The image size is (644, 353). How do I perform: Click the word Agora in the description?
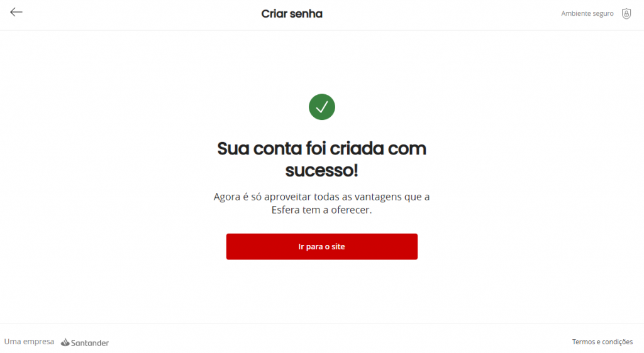point(226,197)
